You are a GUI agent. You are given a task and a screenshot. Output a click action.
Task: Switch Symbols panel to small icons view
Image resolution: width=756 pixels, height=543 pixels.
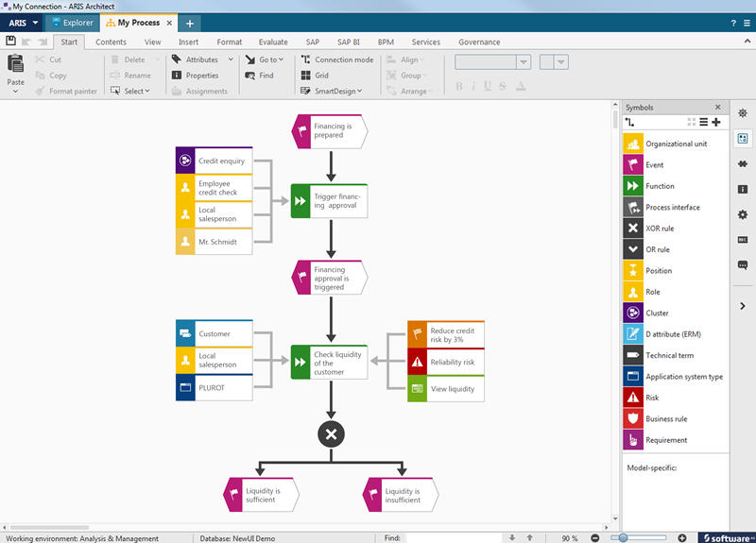[x=692, y=123]
